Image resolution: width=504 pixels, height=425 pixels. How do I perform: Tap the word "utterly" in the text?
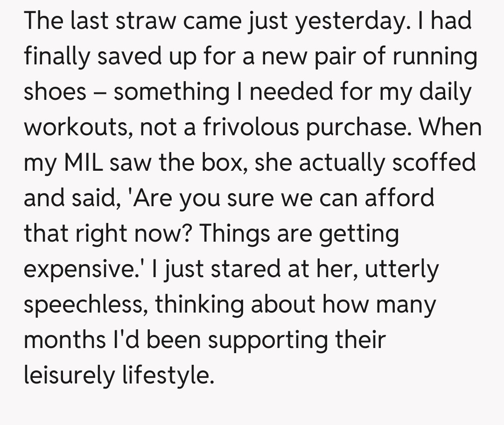pos(401,268)
